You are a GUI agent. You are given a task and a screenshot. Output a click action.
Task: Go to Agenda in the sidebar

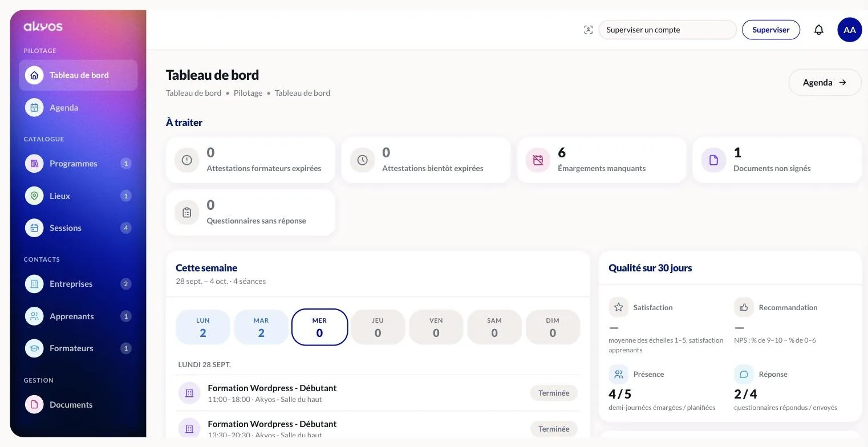[78, 108]
